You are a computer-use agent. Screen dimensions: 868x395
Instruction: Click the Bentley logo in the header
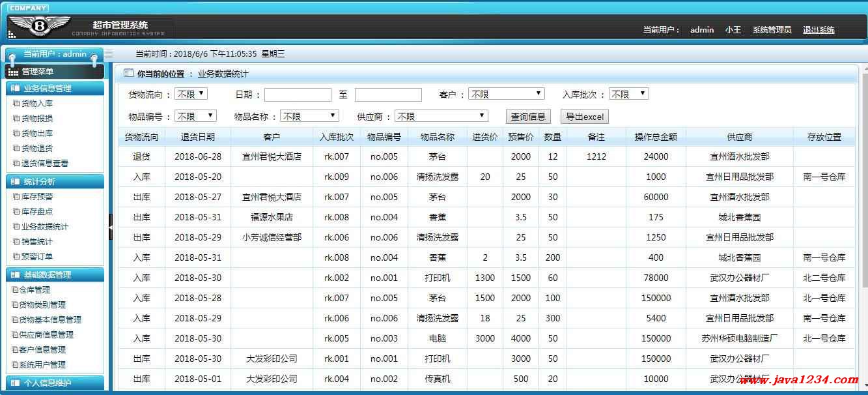coord(40,26)
